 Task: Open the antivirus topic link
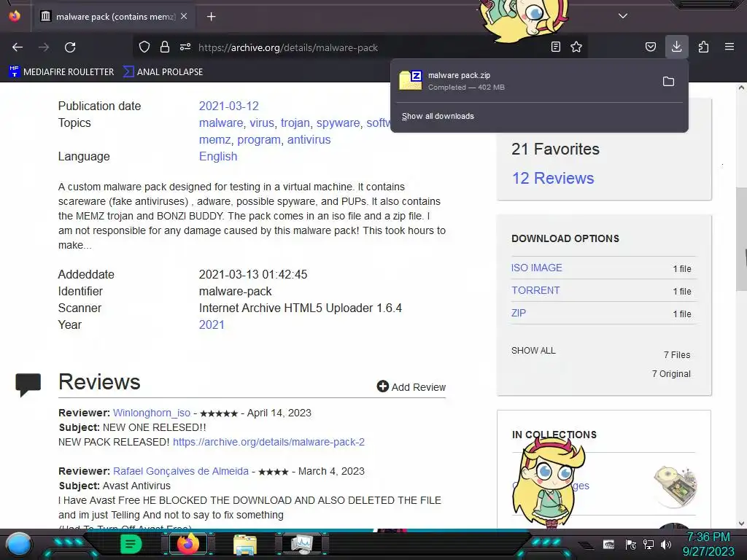pyautogui.click(x=309, y=139)
